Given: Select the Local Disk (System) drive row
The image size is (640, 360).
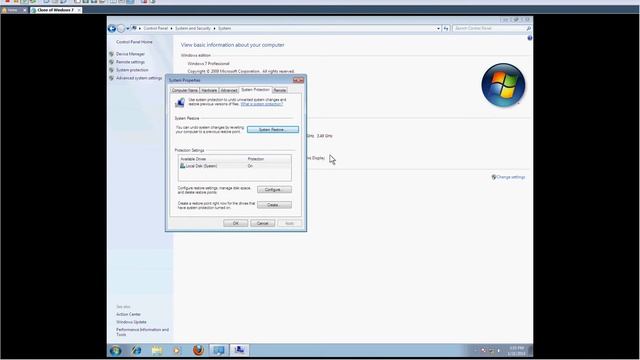Looking at the screenshot, I should point(235,166).
